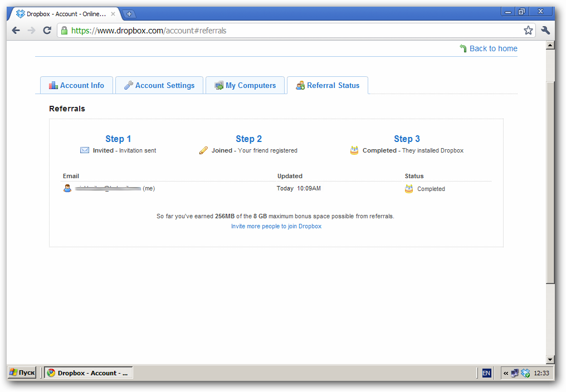Expand hidden tray icons chevron
The width and height of the screenshot is (566, 392).
pyautogui.click(x=506, y=373)
